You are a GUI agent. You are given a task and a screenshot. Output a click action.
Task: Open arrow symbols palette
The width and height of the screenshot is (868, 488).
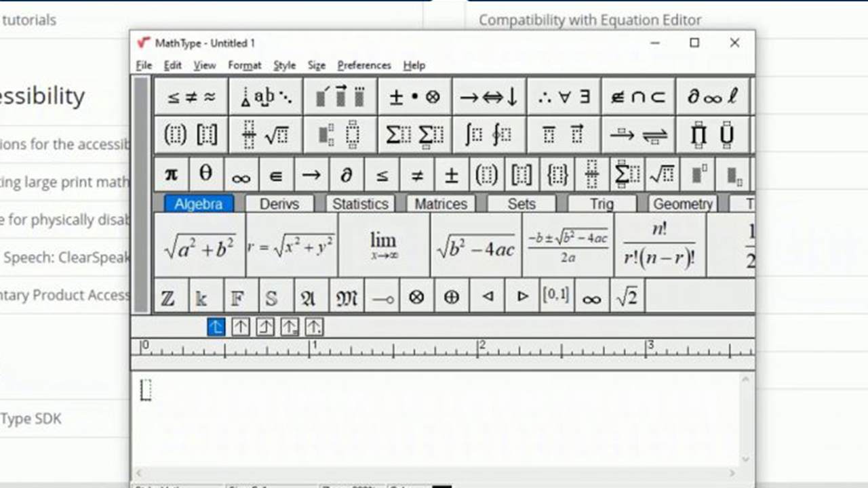[490, 97]
